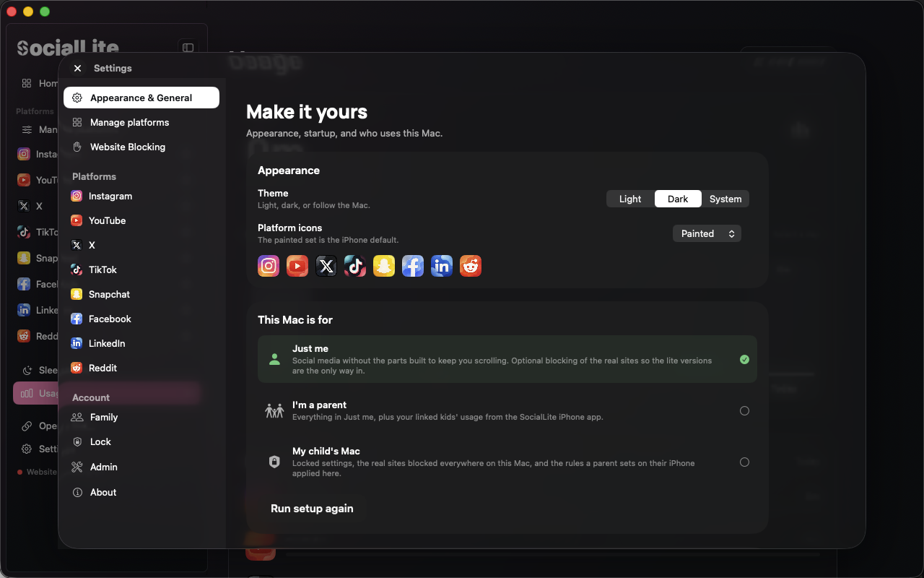The height and width of the screenshot is (578, 924).
Task: Open the Family account section
Action: pyautogui.click(x=141, y=417)
